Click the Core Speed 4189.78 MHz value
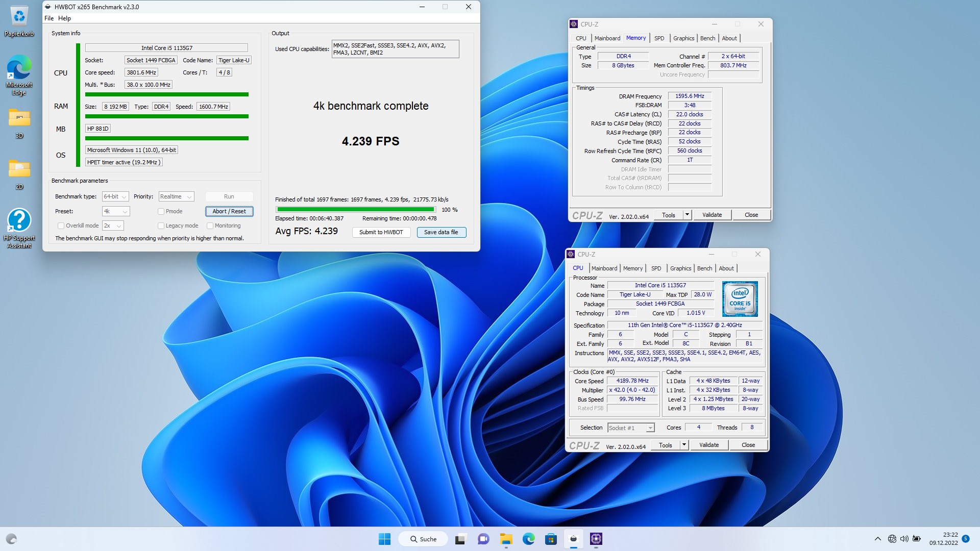980x551 pixels. pos(632,381)
